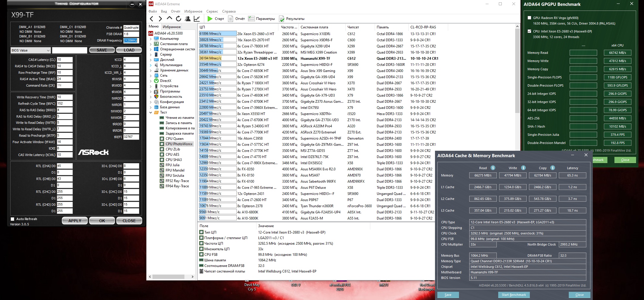Click OK in Timing Configurator
Viewport: 644px width, 300px height.
(102, 221)
